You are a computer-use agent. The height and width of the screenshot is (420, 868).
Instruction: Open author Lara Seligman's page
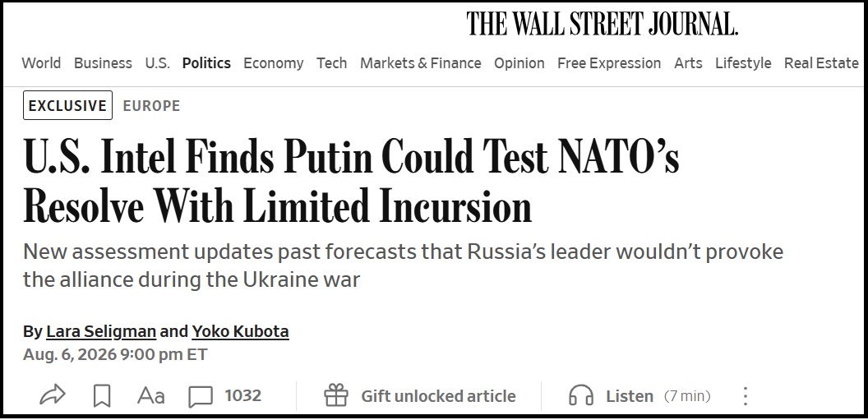coord(101,331)
